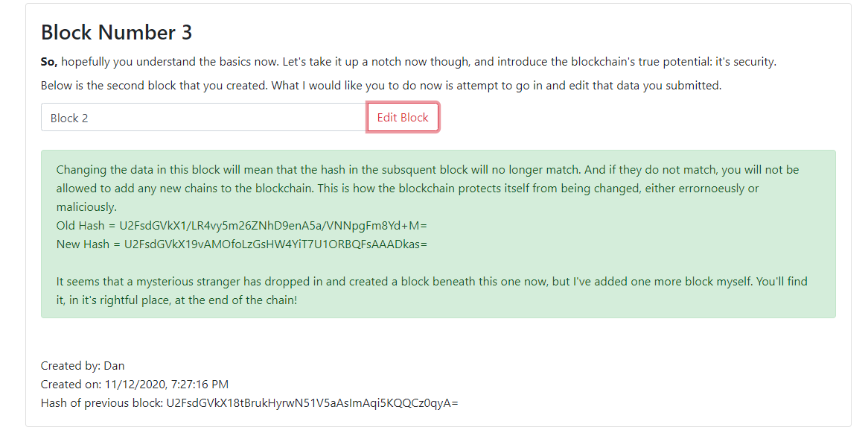Focus the Block 2 text input field
The width and height of the screenshot is (868, 433).
204,118
